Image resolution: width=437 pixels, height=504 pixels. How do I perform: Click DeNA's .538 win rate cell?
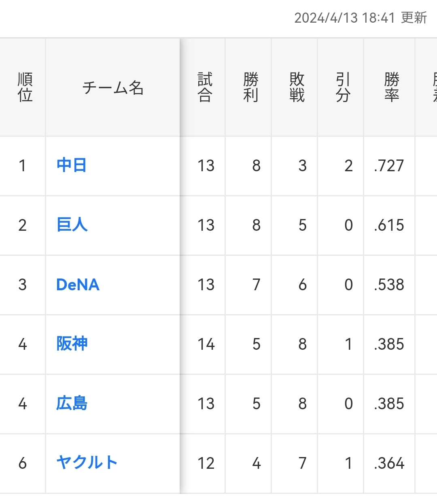click(389, 285)
